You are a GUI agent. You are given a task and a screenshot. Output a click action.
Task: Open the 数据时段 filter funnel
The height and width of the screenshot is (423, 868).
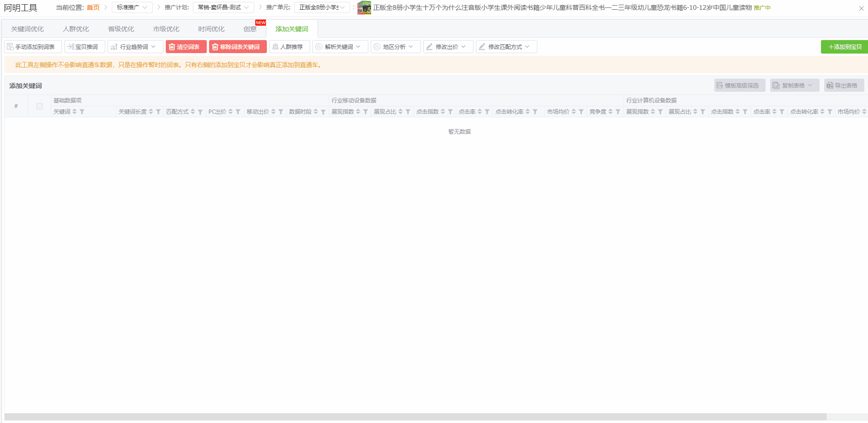[x=323, y=112]
